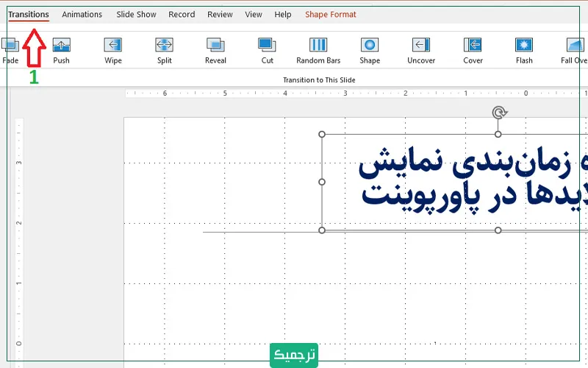Apply the Flash transition
This screenshot has width=588, height=368.
[x=524, y=51]
